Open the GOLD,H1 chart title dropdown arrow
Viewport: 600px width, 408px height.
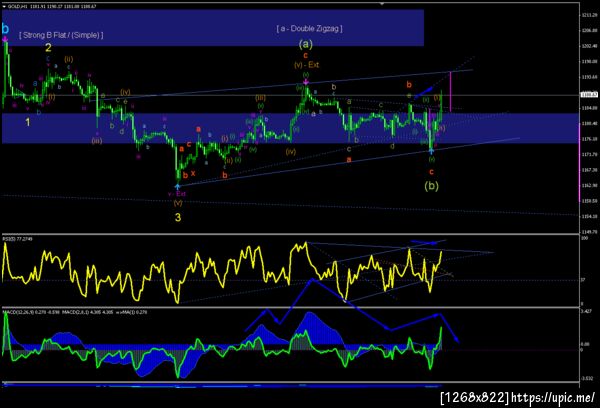tap(4, 7)
